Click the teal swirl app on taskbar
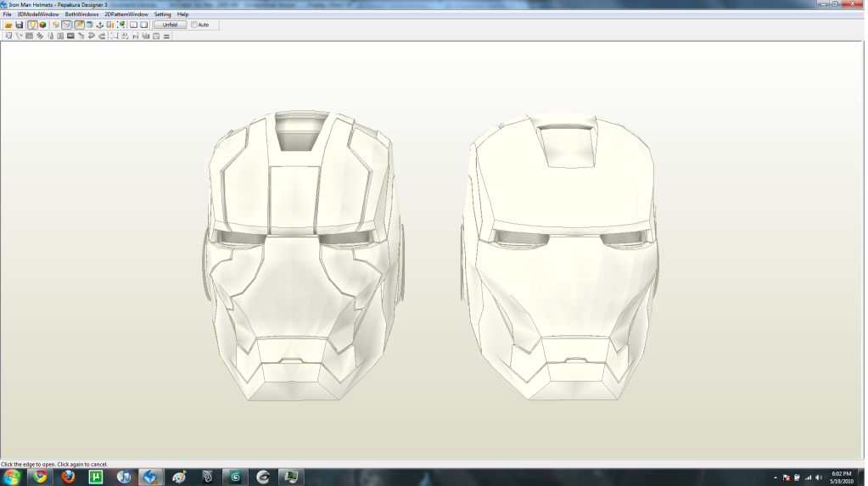 coord(235,477)
